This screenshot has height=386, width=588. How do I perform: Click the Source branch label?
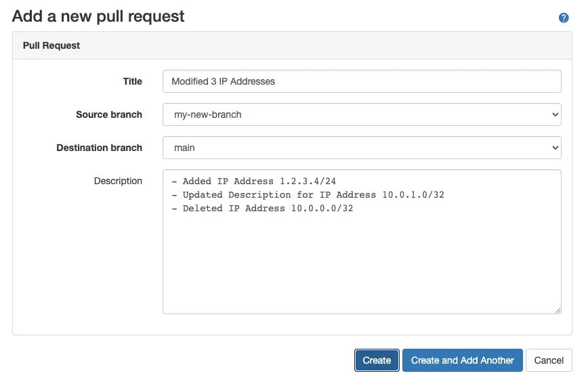tap(109, 114)
